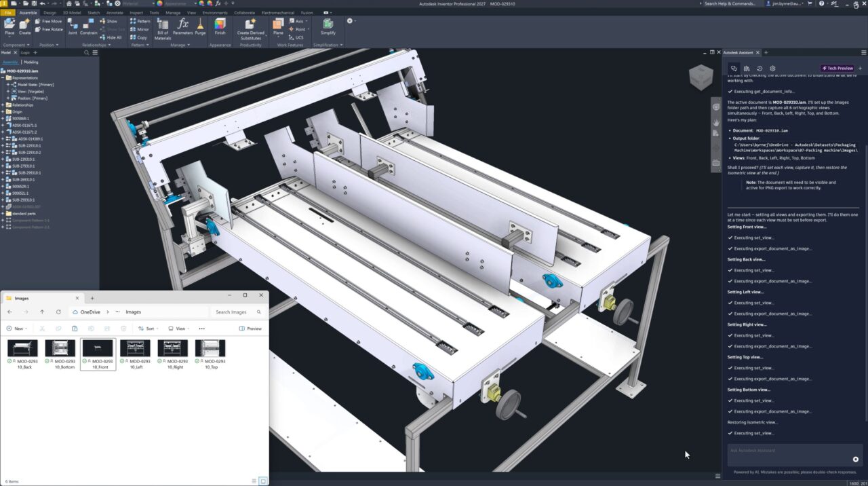Screen dimensions: 868x486
Task: Open the Sort dropdown in Explorer
Action: pyautogui.click(x=148, y=328)
